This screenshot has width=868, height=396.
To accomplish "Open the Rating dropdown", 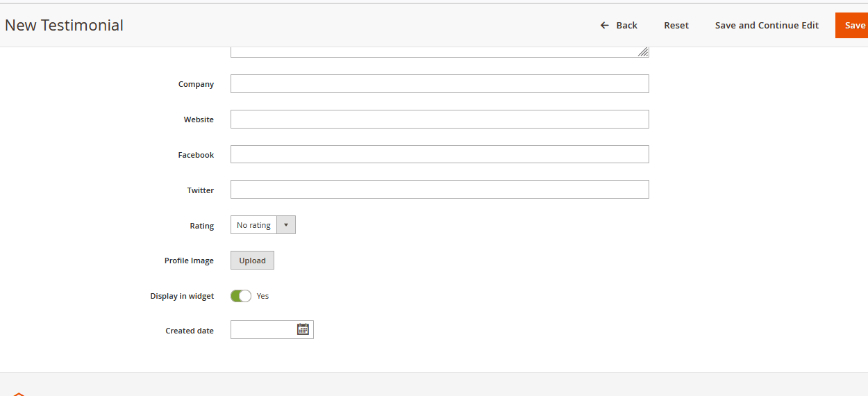I will pos(262,225).
